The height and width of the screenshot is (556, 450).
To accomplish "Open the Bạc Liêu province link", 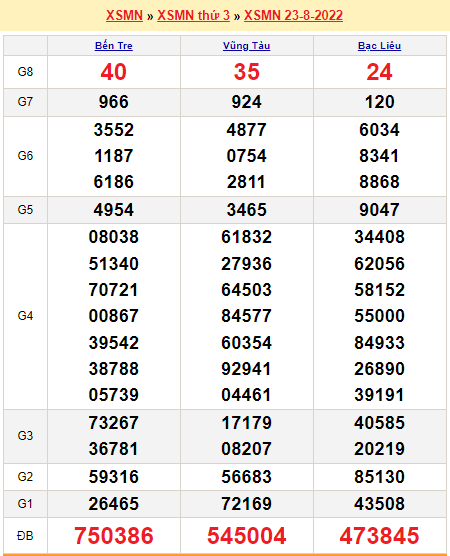I will coord(379,46).
